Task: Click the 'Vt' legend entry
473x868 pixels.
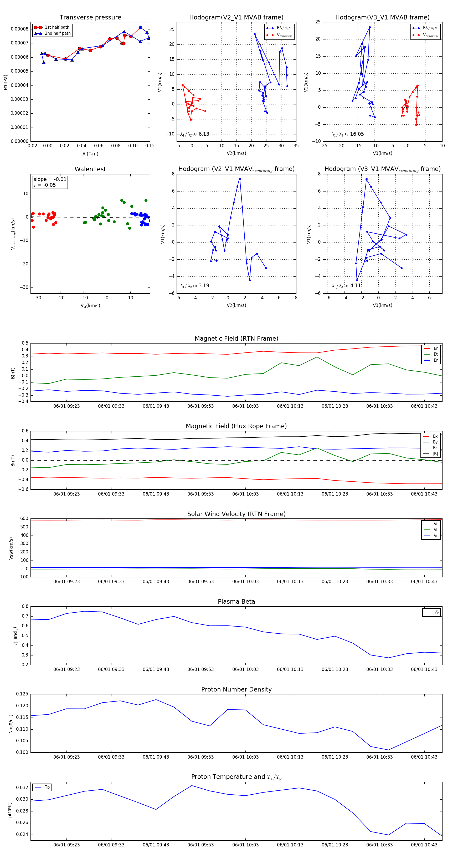Action: (x=431, y=530)
